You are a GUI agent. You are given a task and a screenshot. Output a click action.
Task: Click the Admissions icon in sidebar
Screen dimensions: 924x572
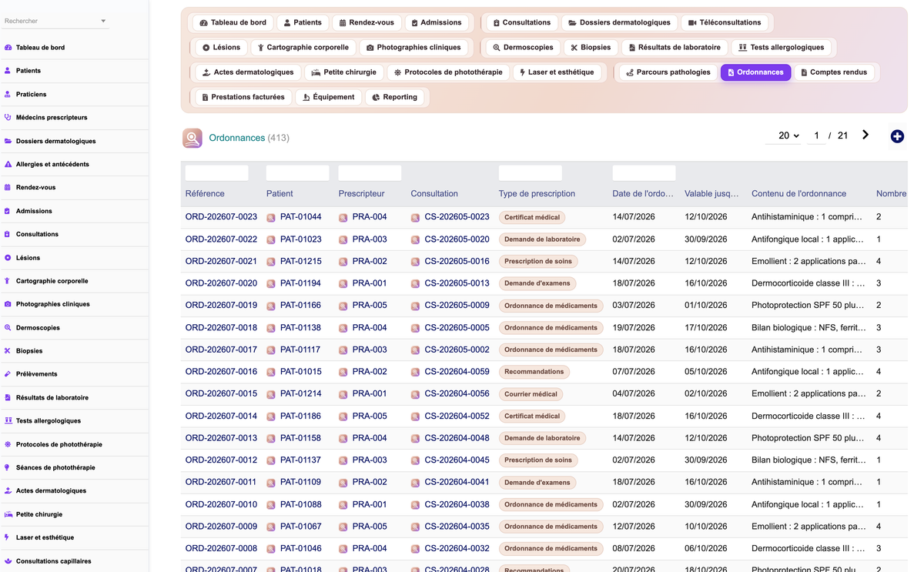point(8,211)
